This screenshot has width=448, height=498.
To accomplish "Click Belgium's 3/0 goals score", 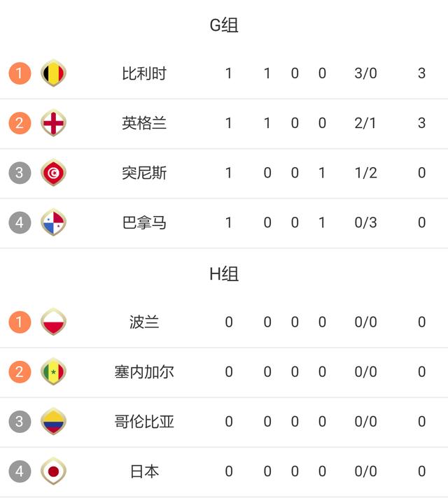I will pyautogui.click(x=365, y=73).
